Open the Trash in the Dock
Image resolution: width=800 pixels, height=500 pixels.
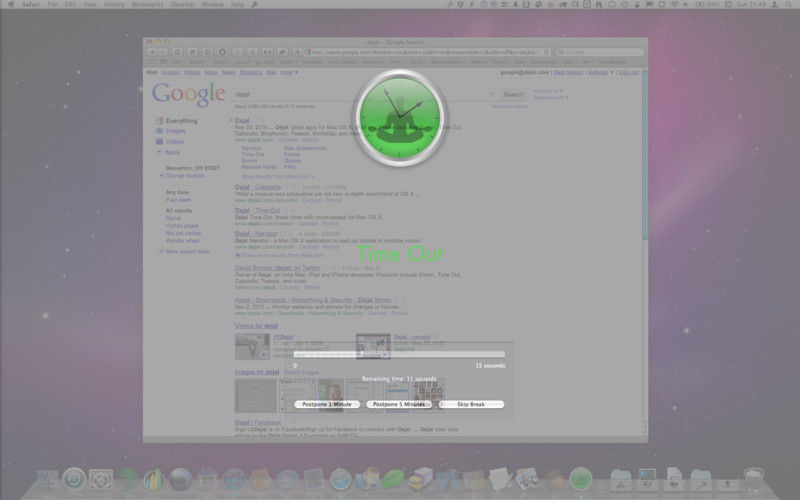[754, 479]
